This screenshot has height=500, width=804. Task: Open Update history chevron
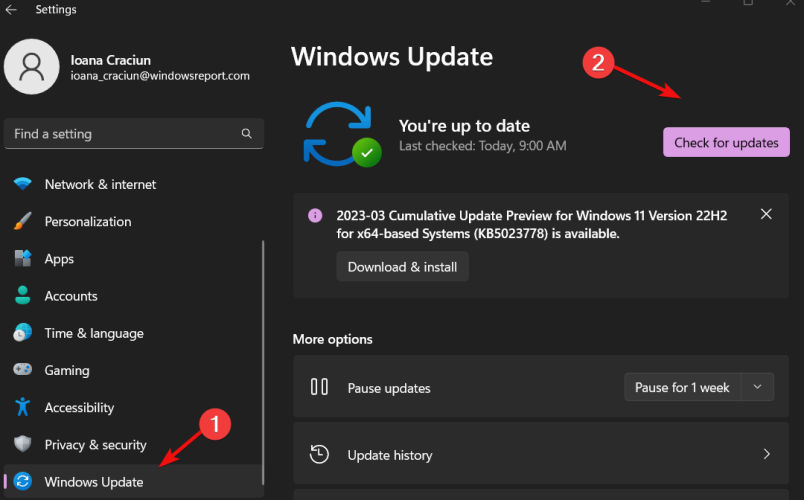click(x=767, y=454)
